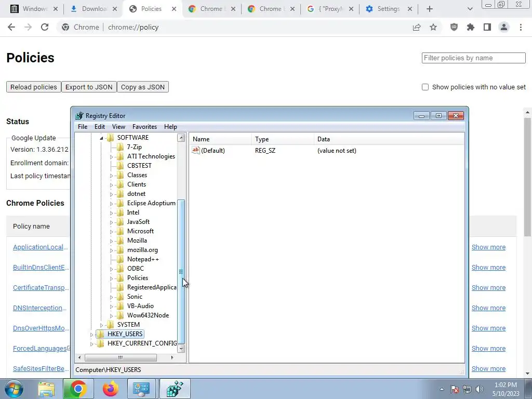Click the Name column header
This screenshot has width=532, height=399.
[220, 139]
